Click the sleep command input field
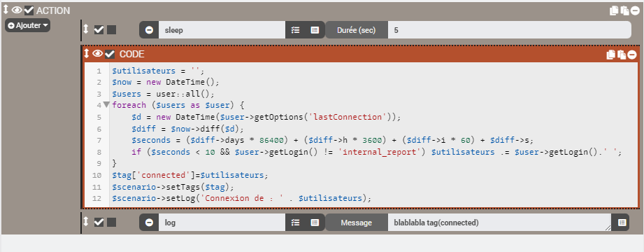644x252 pixels. click(222, 30)
